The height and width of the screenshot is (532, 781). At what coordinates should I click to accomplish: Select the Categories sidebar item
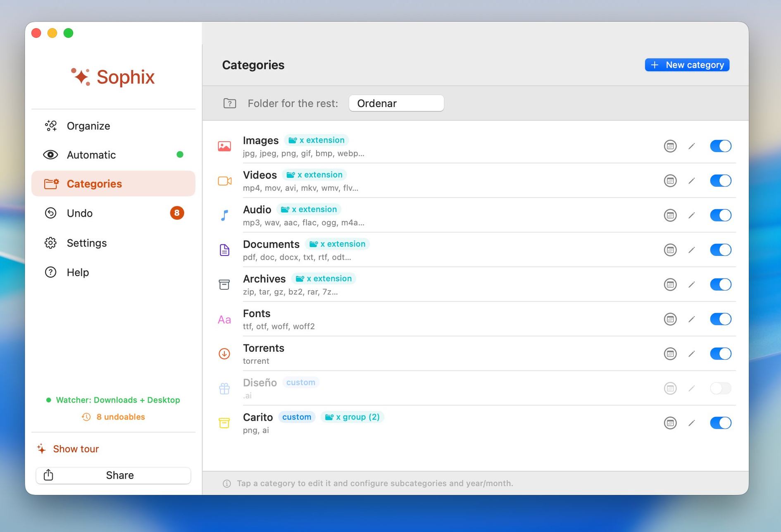pos(113,184)
